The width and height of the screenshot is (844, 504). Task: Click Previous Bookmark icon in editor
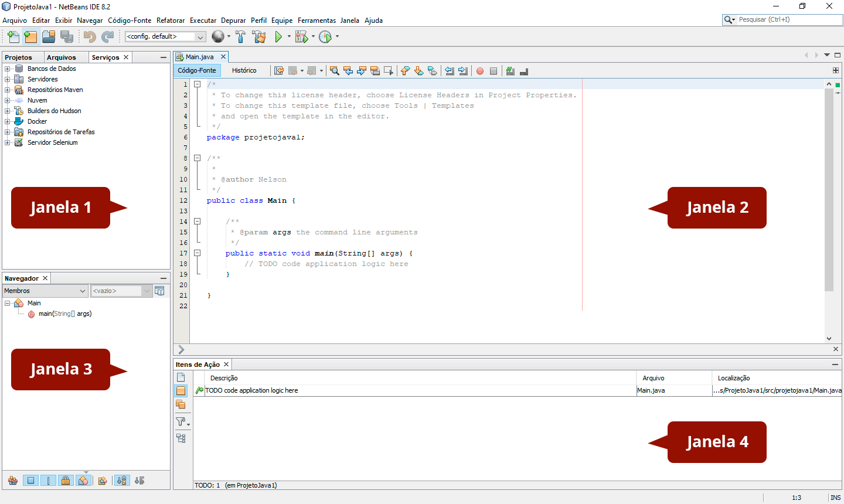click(x=405, y=71)
